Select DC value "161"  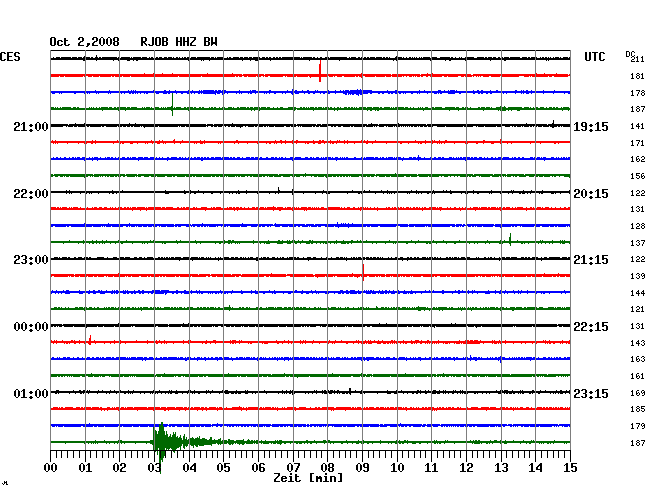point(638,376)
